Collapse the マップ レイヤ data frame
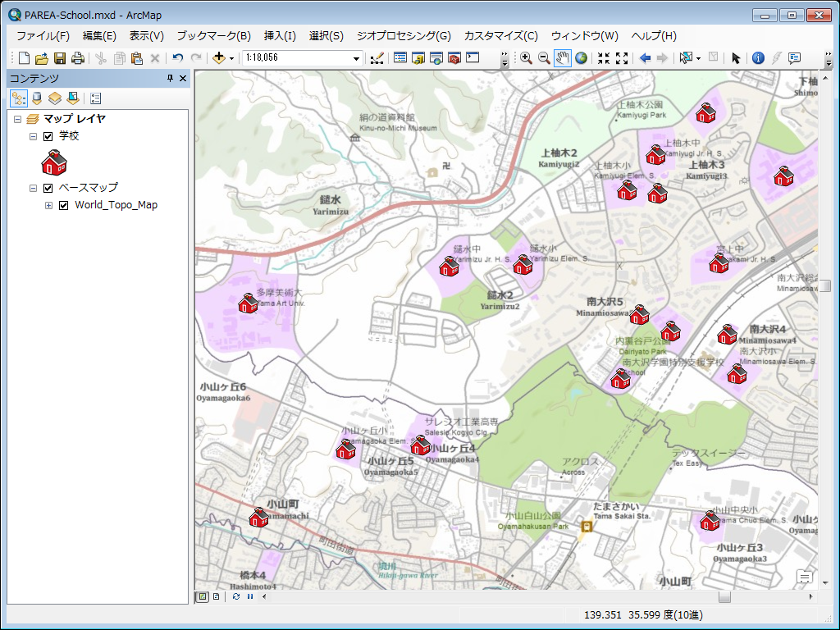 17,119
